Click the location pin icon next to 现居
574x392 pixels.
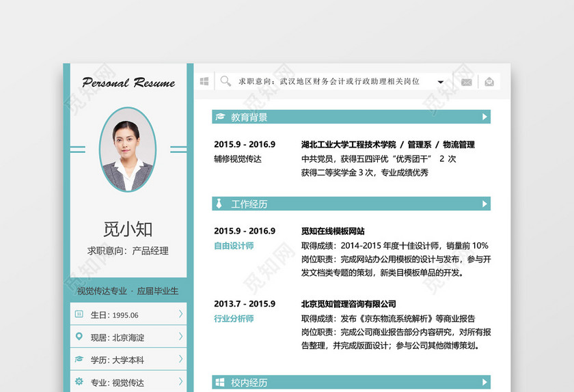(x=79, y=336)
